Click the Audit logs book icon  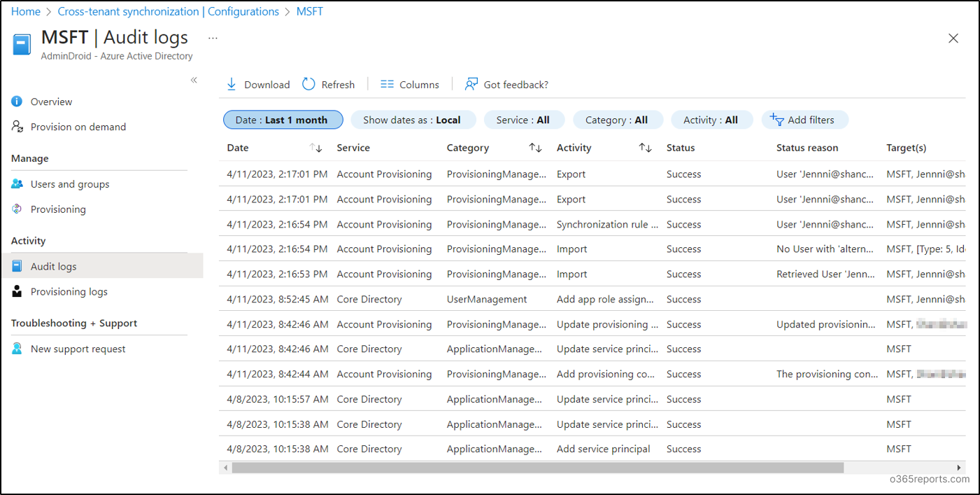click(16, 266)
